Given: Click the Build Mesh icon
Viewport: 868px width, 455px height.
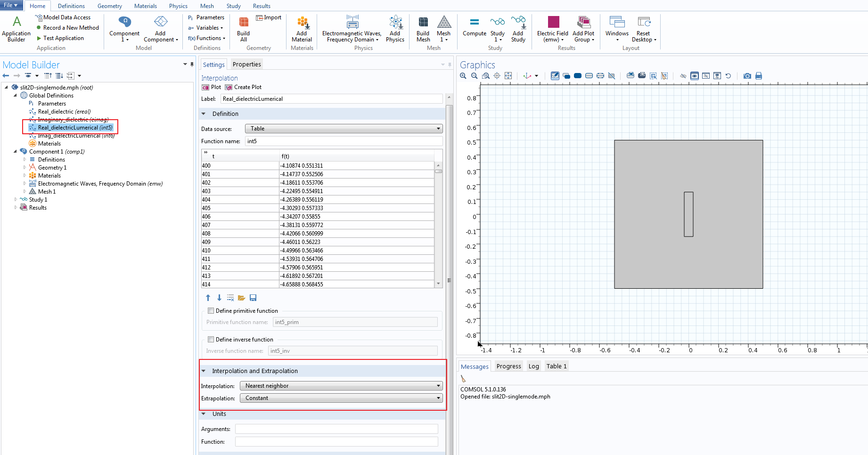Looking at the screenshot, I should click(423, 28).
